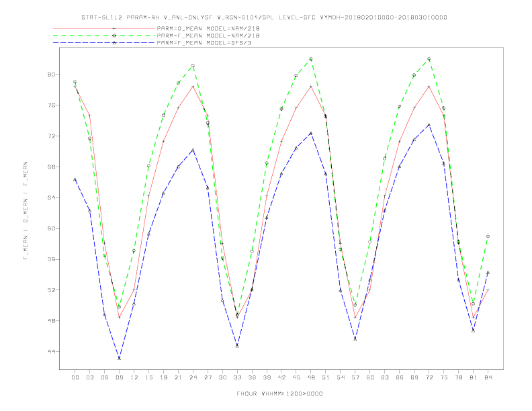
Task: Click x-axis forecast hour label 51
Action: pyautogui.click(x=326, y=377)
